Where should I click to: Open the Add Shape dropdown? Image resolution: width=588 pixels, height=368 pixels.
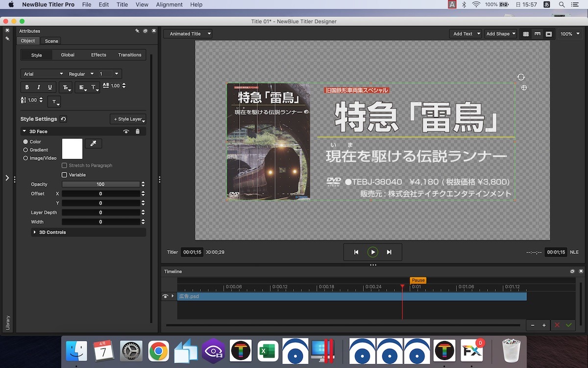[x=500, y=34]
